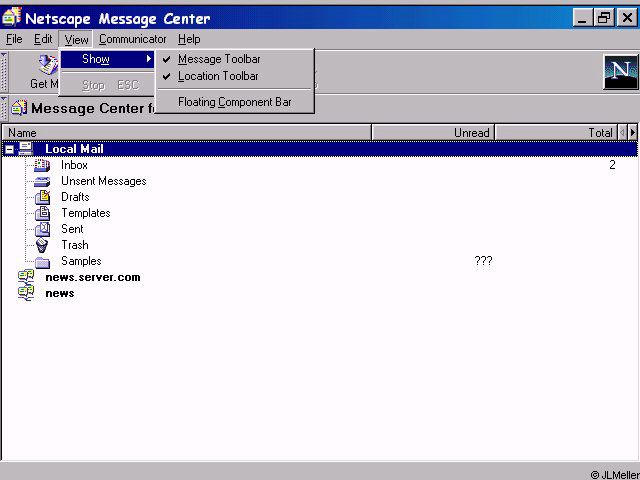Select the Trash folder

(x=75, y=244)
